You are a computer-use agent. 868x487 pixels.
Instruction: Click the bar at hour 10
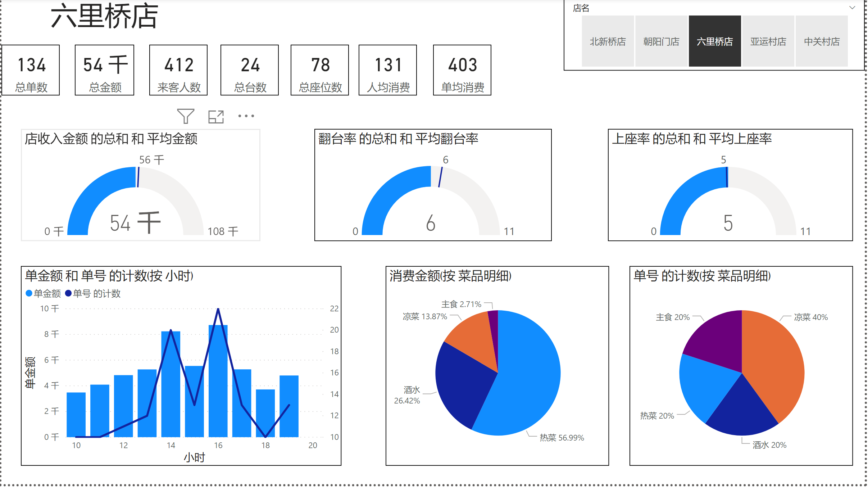76,415
